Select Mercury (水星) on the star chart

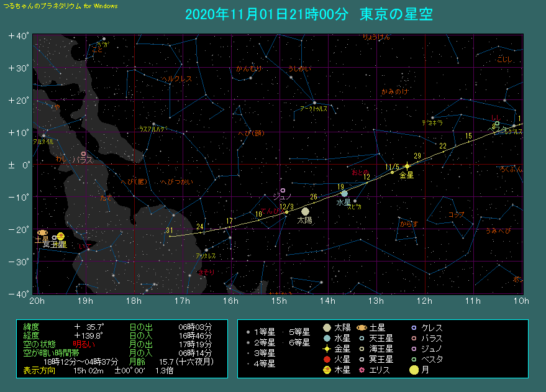click(344, 193)
